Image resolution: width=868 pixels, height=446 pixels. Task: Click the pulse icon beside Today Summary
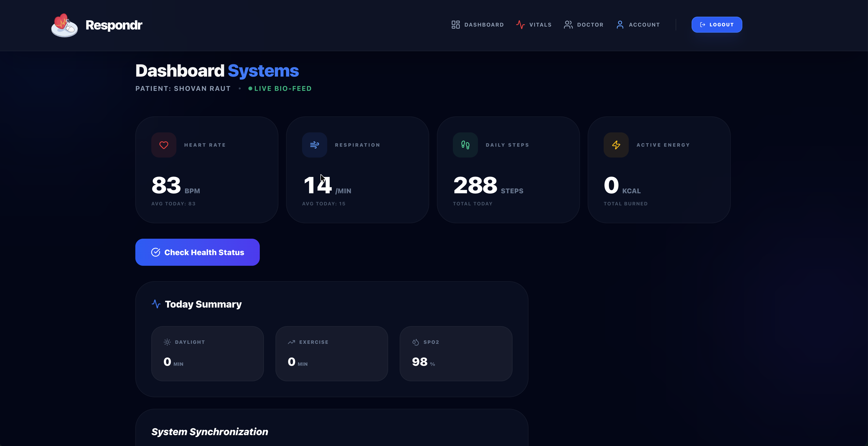156,304
